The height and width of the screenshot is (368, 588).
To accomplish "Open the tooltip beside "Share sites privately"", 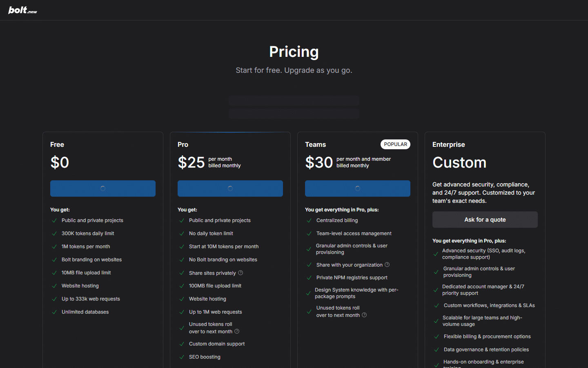I will click(x=241, y=273).
